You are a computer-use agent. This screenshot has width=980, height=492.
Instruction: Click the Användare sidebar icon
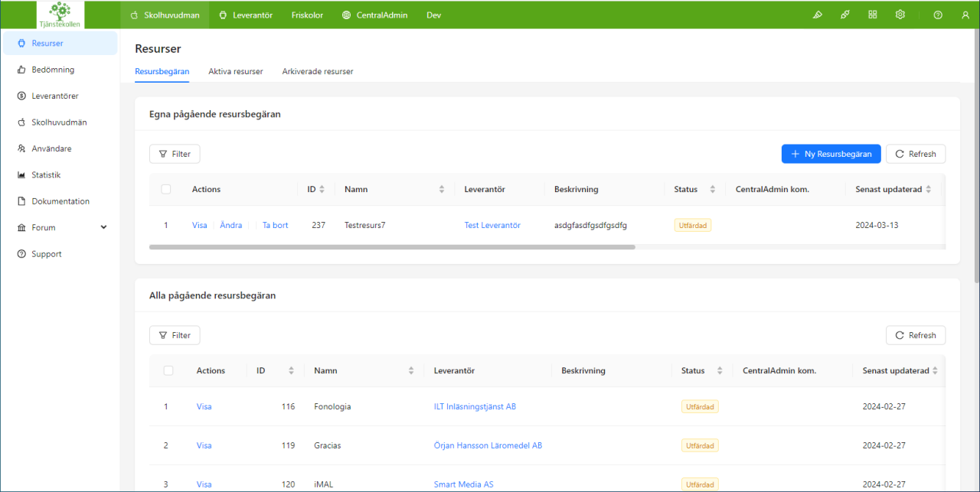(21, 148)
